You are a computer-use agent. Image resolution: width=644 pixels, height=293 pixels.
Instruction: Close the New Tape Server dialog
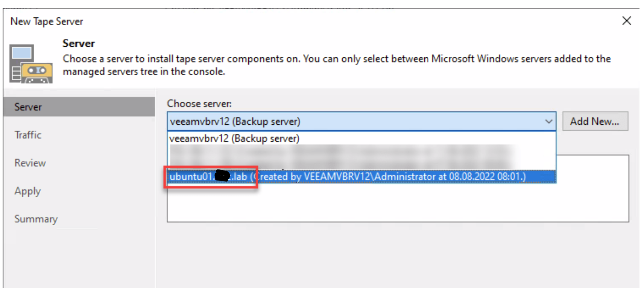(x=626, y=21)
